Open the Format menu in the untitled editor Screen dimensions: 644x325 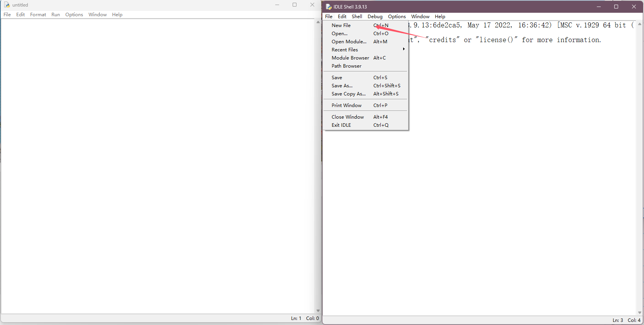pyautogui.click(x=38, y=15)
